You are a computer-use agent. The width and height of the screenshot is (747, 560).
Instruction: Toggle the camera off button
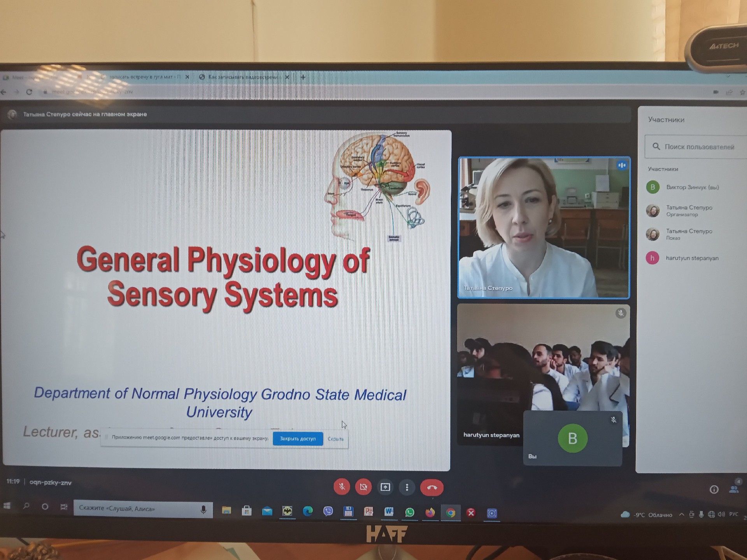tap(363, 487)
